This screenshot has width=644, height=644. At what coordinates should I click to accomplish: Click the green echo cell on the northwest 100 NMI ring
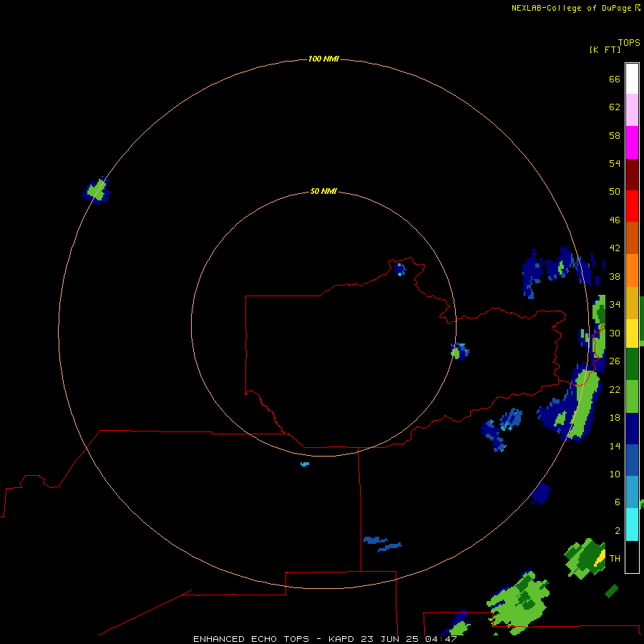[97, 190]
